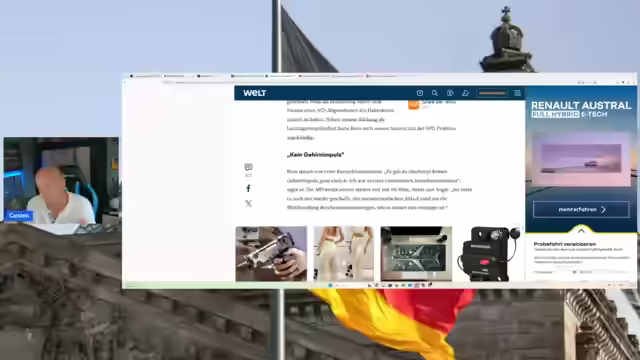This screenshot has height=360, width=640.
Task: Click the 'mehr erfahren' Renault button
Action: [581, 209]
